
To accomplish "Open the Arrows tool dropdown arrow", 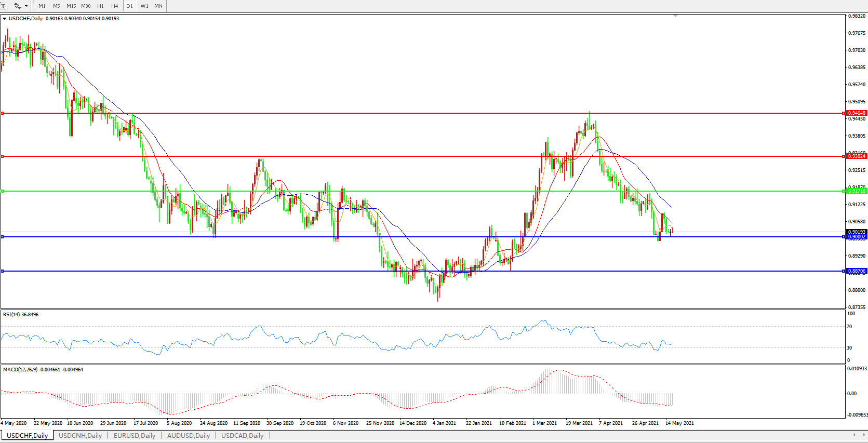I will pos(26,6).
